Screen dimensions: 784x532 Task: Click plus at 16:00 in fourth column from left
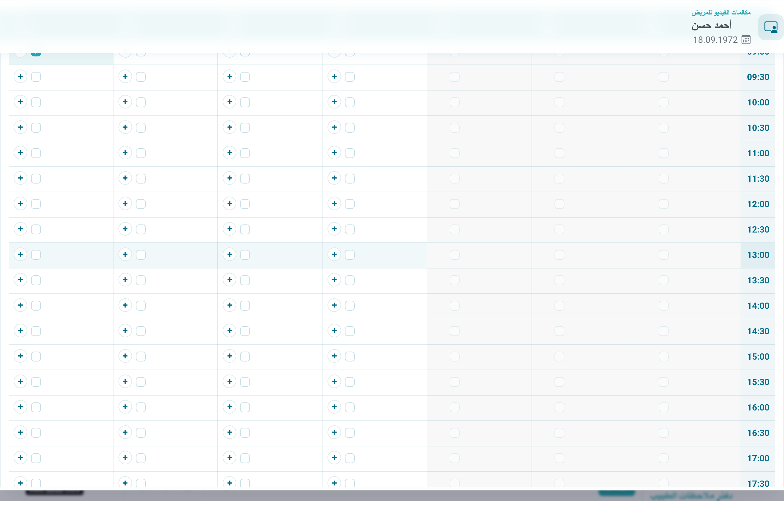(334, 407)
